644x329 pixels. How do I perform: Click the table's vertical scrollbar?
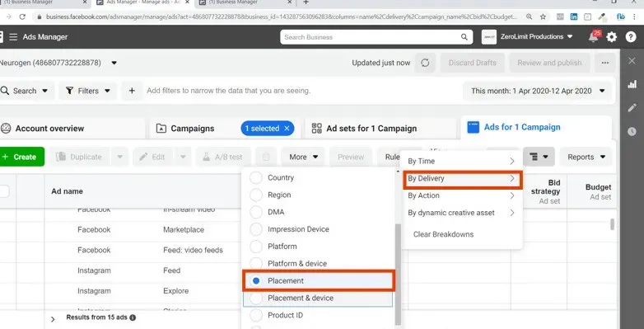[x=613, y=224]
